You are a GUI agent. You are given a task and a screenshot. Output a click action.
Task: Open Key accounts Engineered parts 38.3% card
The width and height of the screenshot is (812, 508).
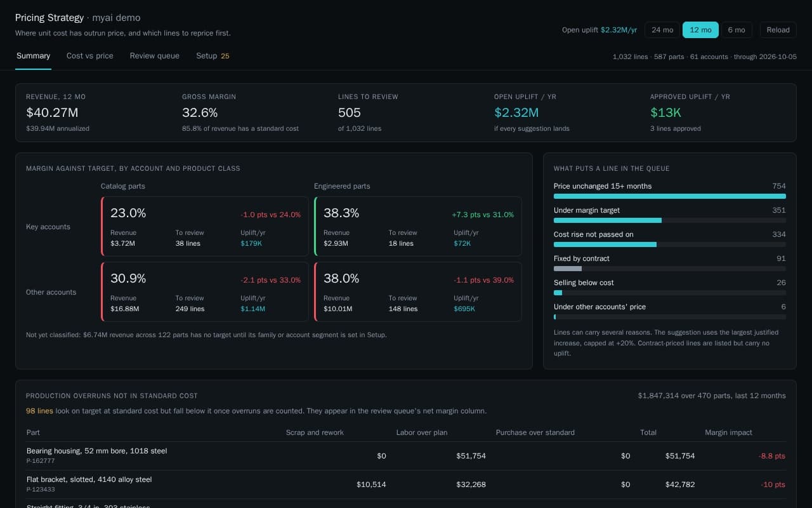pos(418,226)
